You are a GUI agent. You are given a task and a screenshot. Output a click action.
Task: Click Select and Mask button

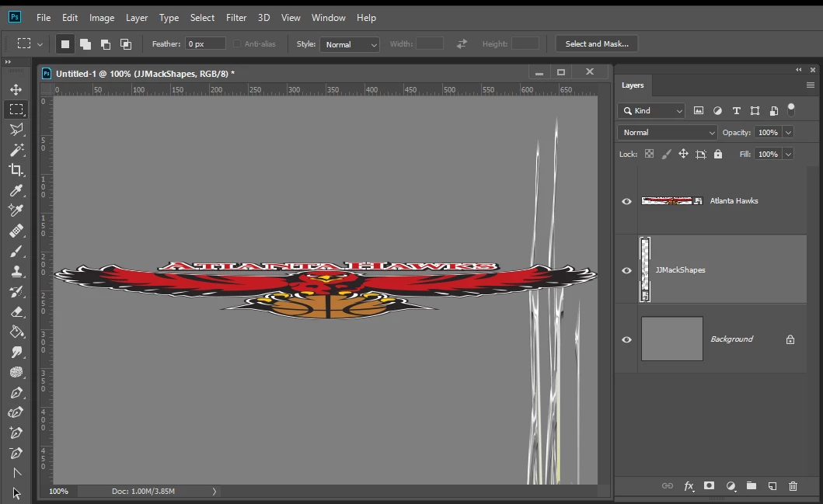pos(597,44)
